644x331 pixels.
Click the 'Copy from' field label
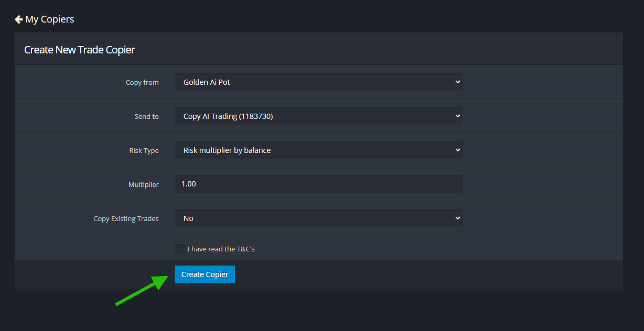tap(142, 83)
